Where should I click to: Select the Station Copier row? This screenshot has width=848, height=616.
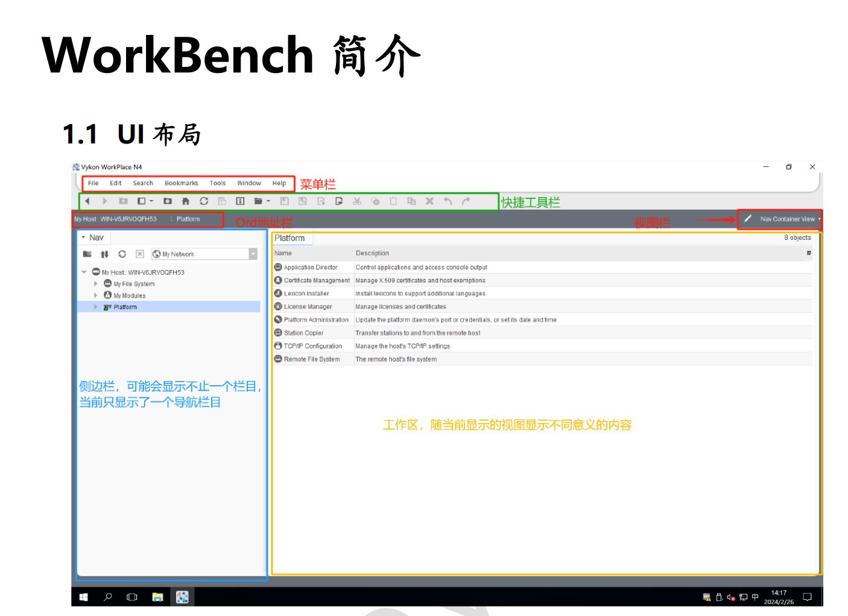(x=543, y=333)
